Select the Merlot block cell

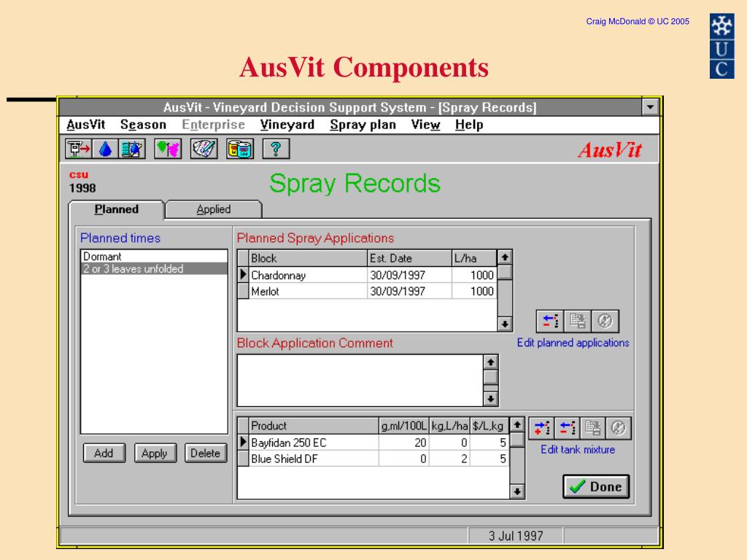tap(308, 291)
